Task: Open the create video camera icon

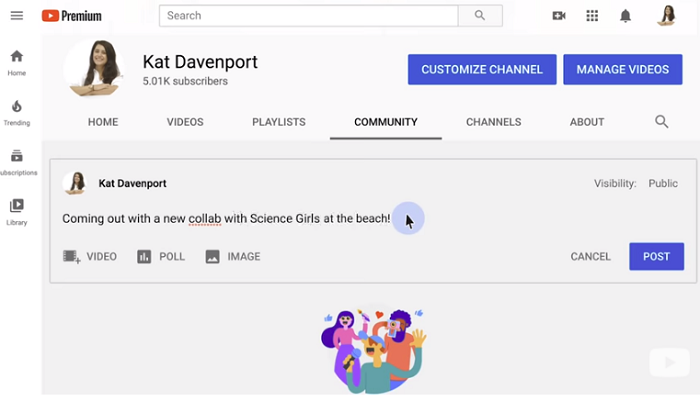Action: coord(559,16)
